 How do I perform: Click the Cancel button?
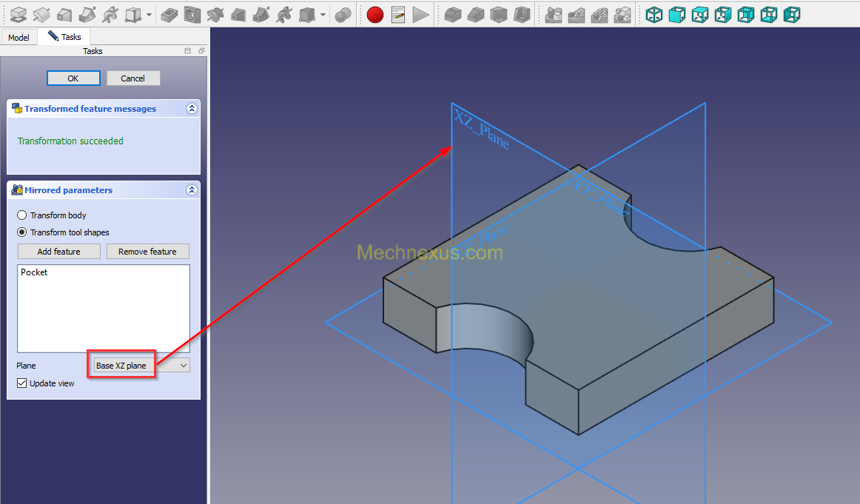point(132,78)
